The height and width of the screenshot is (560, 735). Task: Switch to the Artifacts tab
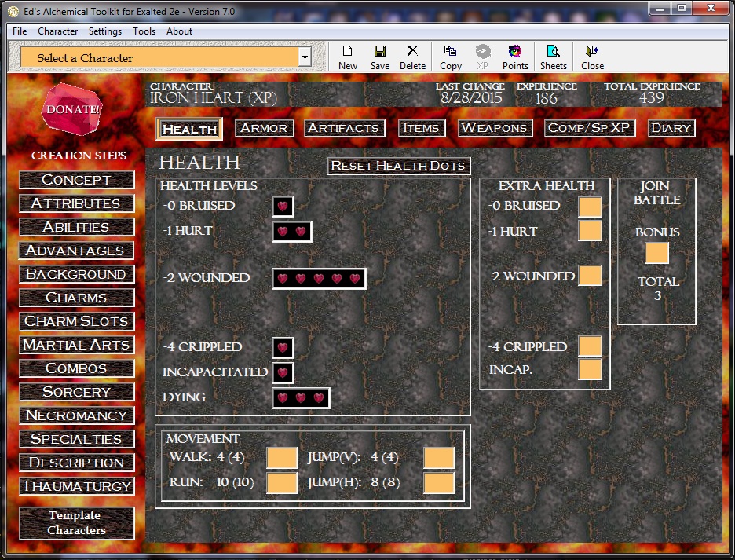pos(344,128)
